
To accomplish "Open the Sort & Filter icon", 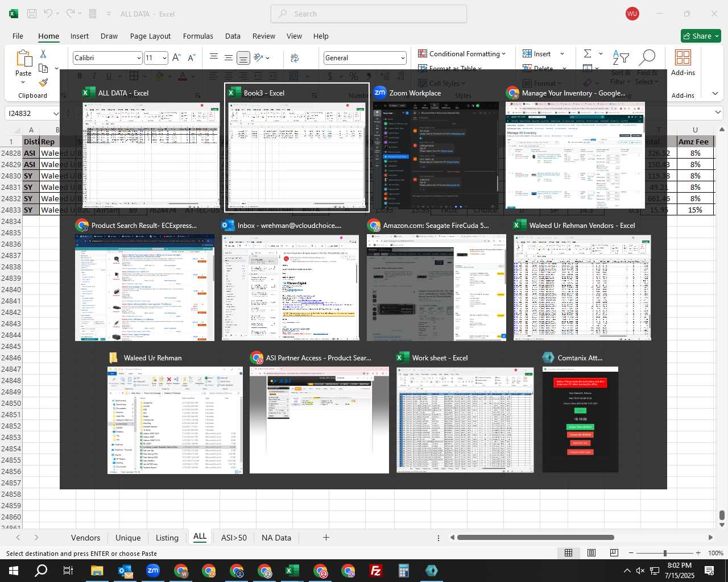I will (621, 58).
